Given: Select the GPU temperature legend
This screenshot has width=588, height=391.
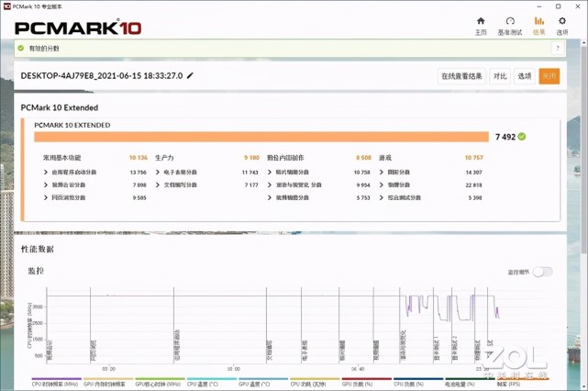Looking at the screenshot, I should point(263,383).
